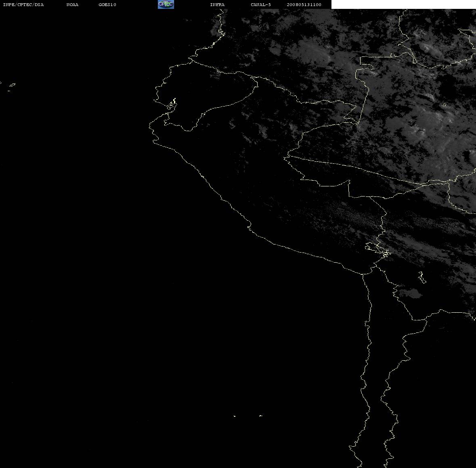Click the GOES10 satellite label
Viewport: 476px width, 468px height.
coord(107,4)
